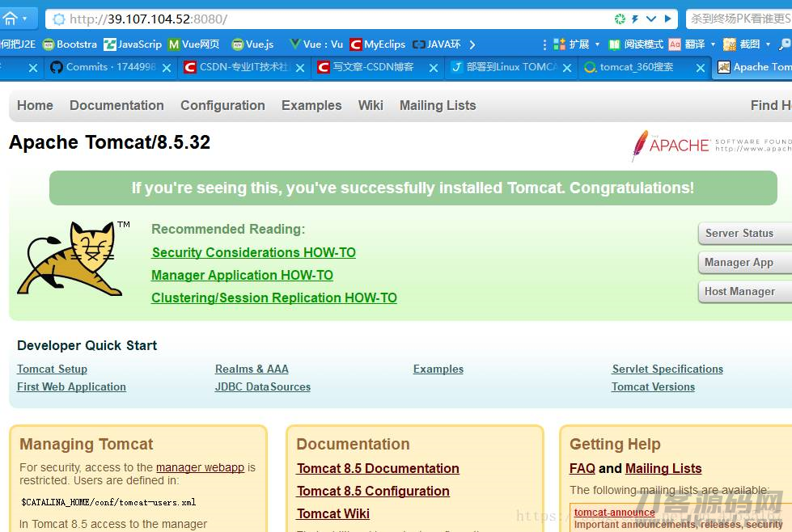792x532 pixels.
Task: Open the JavaScript bookmark
Action: [133, 44]
